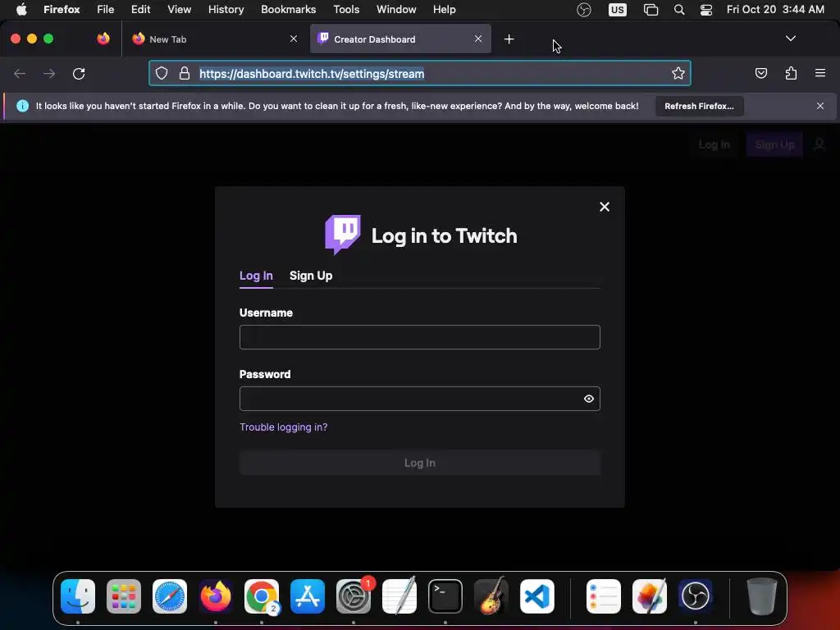Select the Log In tab
Screen dimensions: 840x630
[x=256, y=276]
